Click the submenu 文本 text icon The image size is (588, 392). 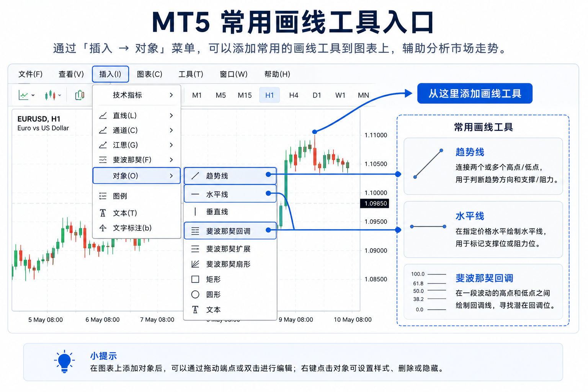click(x=195, y=310)
